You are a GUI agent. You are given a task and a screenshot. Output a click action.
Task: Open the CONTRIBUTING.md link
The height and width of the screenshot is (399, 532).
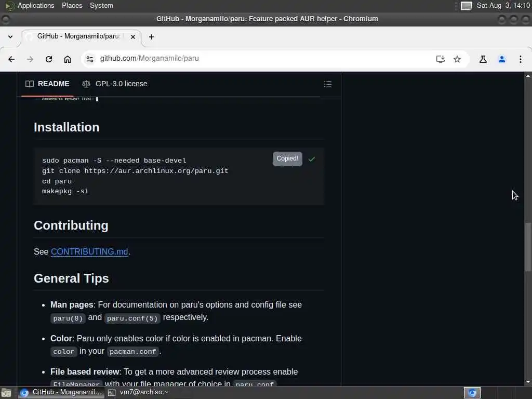(x=89, y=252)
